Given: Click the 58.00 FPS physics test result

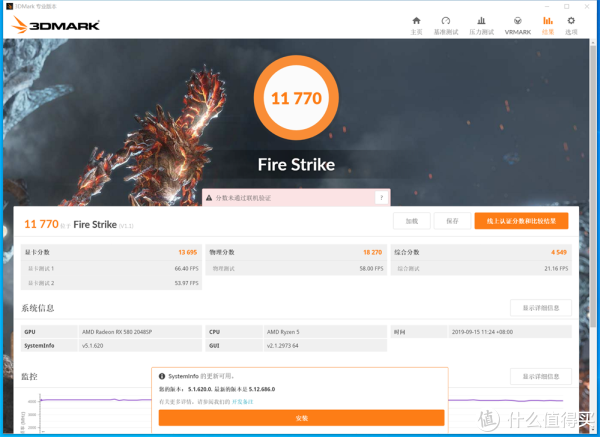Looking at the screenshot, I should coord(371,269).
